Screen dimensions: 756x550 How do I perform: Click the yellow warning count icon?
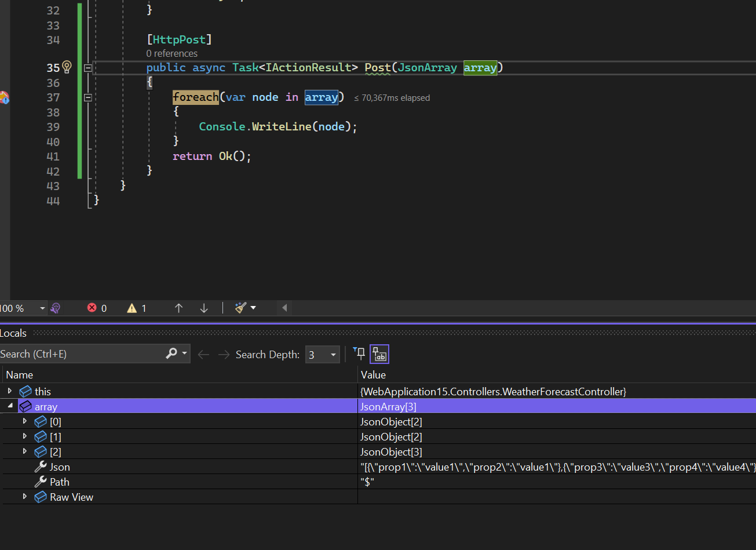point(132,308)
